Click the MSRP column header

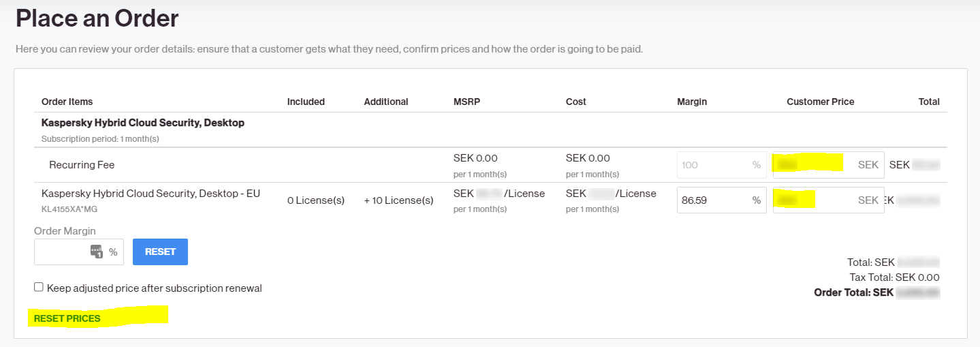pos(467,102)
